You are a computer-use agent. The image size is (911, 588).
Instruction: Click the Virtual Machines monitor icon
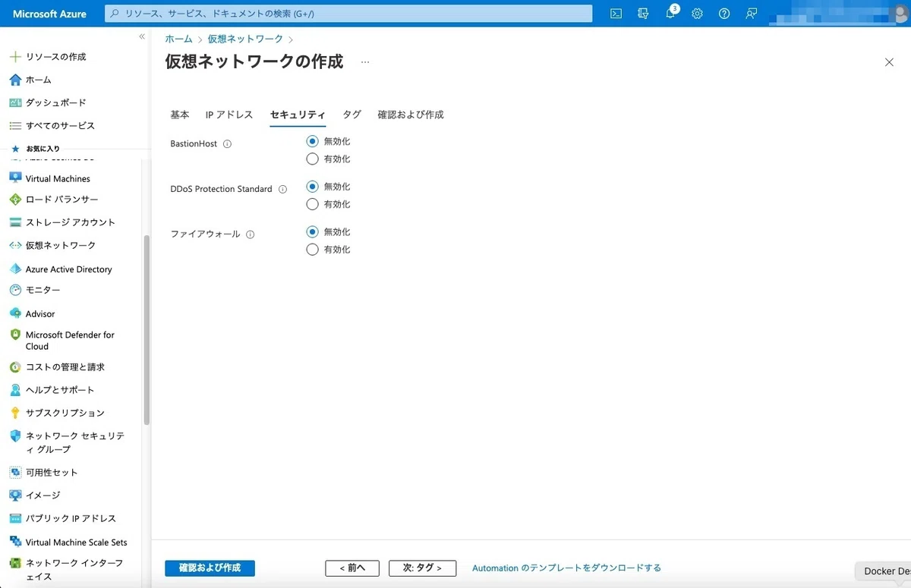15,178
